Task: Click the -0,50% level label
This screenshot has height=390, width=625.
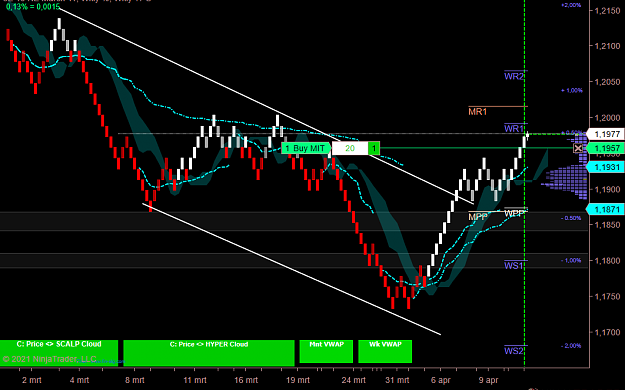Action: (x=571, y=218)
